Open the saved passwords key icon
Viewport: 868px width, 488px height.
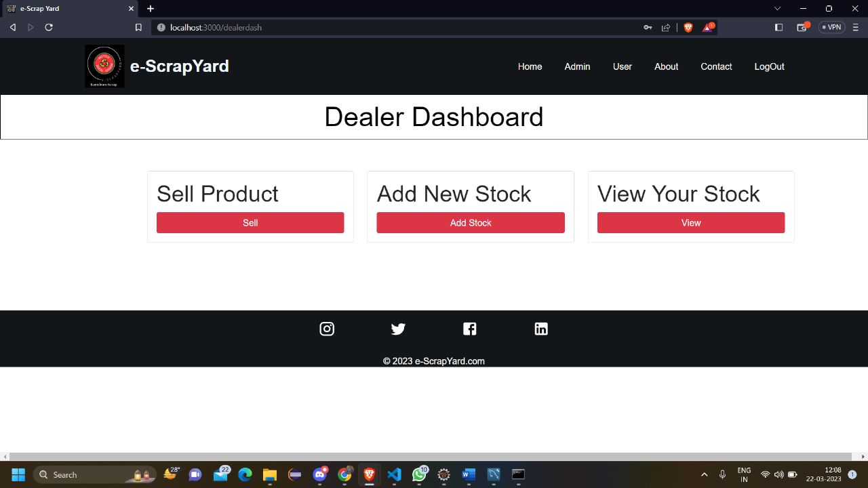(648, 27)
